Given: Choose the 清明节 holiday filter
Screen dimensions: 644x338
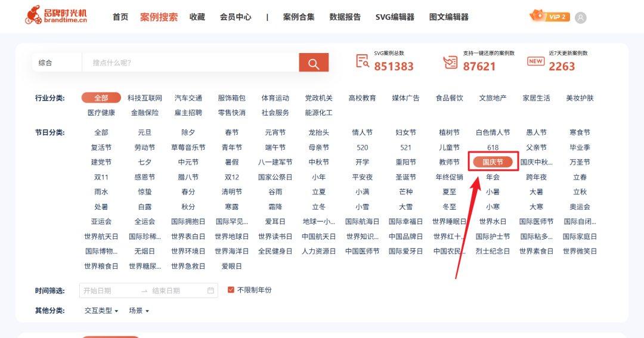Looking at the screenshot, I should pyautogui.click(x=231, y=192).
